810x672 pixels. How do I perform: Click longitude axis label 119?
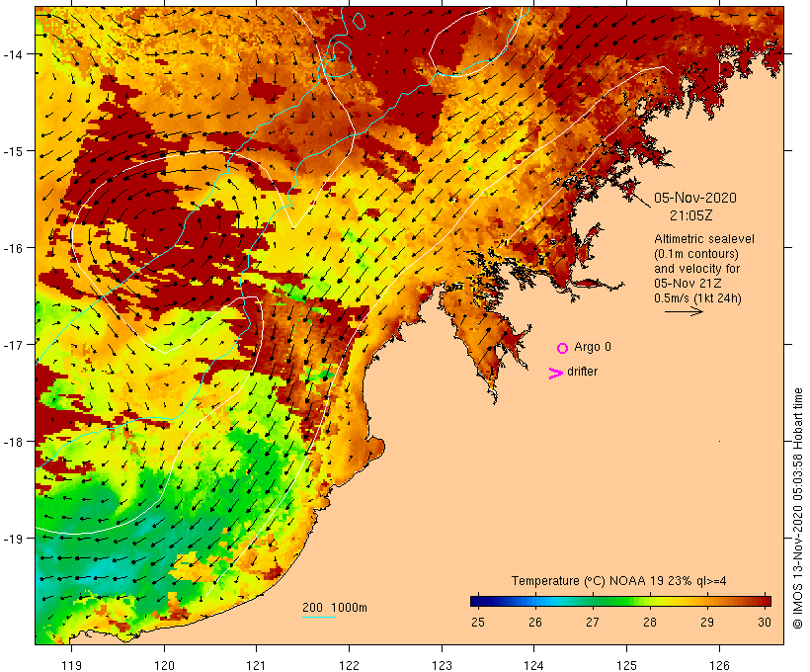(x=71, y=665)
